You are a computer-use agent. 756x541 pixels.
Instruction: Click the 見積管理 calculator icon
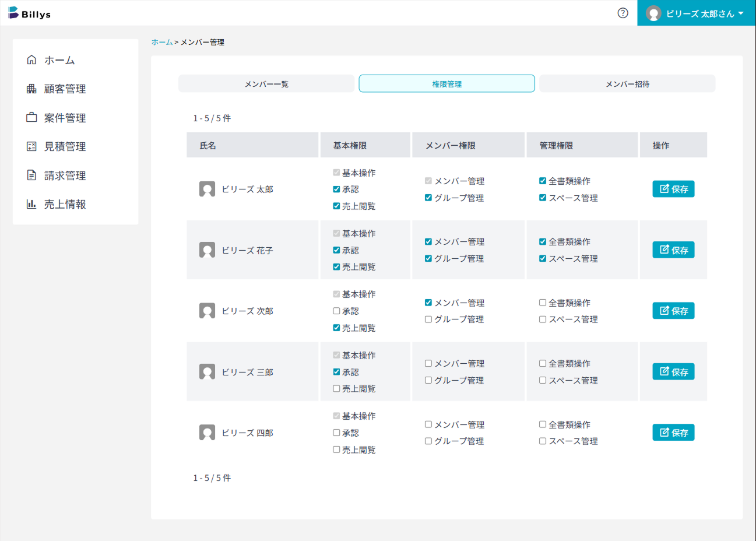tap(31, 146)
